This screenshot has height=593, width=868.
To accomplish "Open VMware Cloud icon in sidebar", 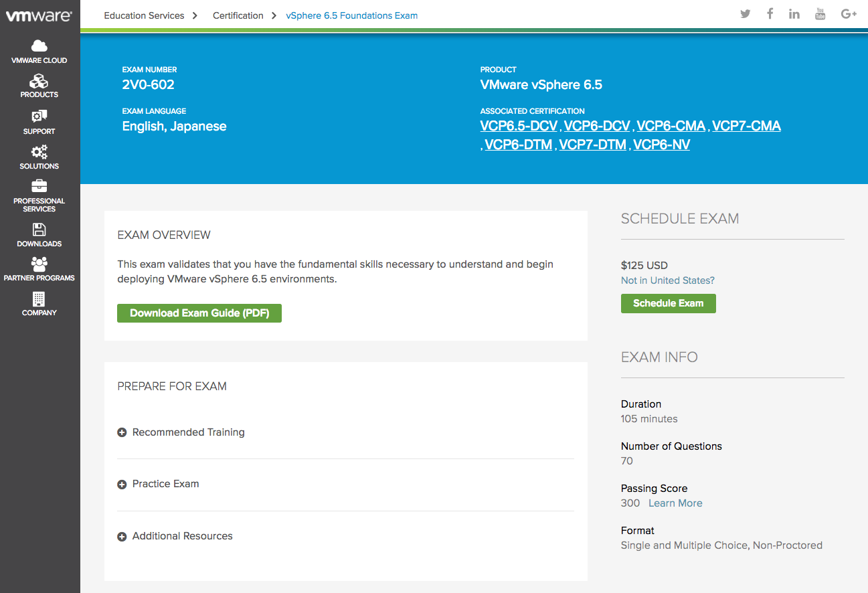I will click(39, 46).
